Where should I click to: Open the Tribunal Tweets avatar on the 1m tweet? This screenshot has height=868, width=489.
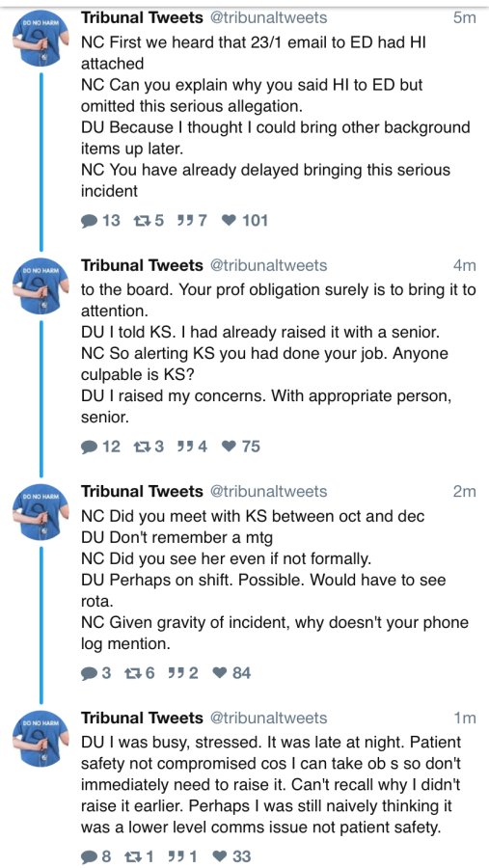pyautogui.click(x=41, y=739)
